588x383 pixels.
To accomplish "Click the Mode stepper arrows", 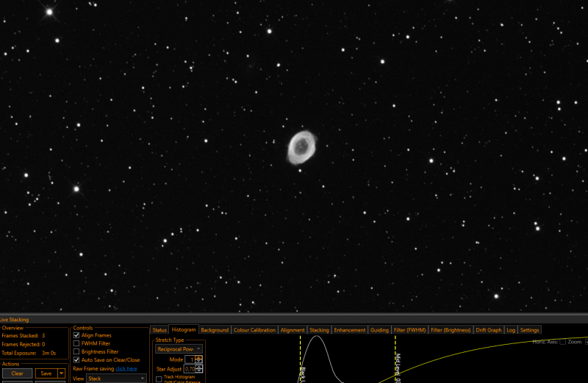I will click(x=198, y=359).
